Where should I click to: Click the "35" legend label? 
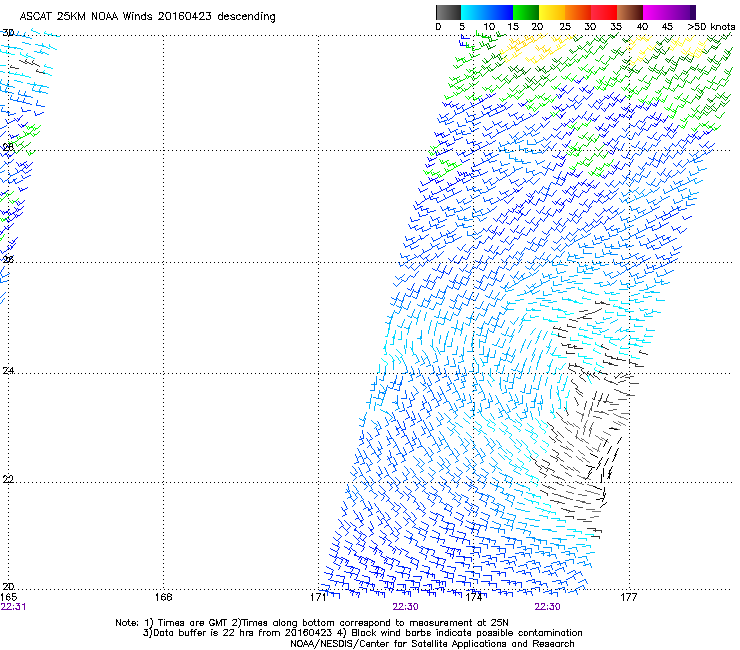click(616, 27)
